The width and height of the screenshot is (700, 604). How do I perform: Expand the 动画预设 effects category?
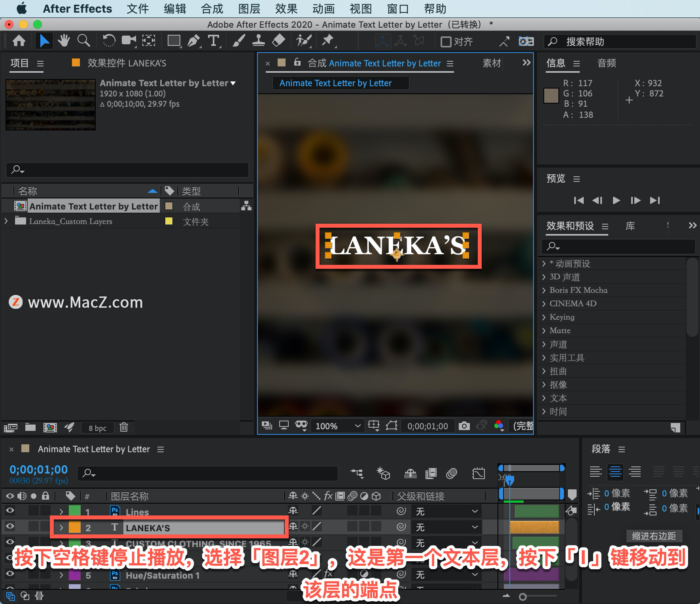click(x=544, y=263)
